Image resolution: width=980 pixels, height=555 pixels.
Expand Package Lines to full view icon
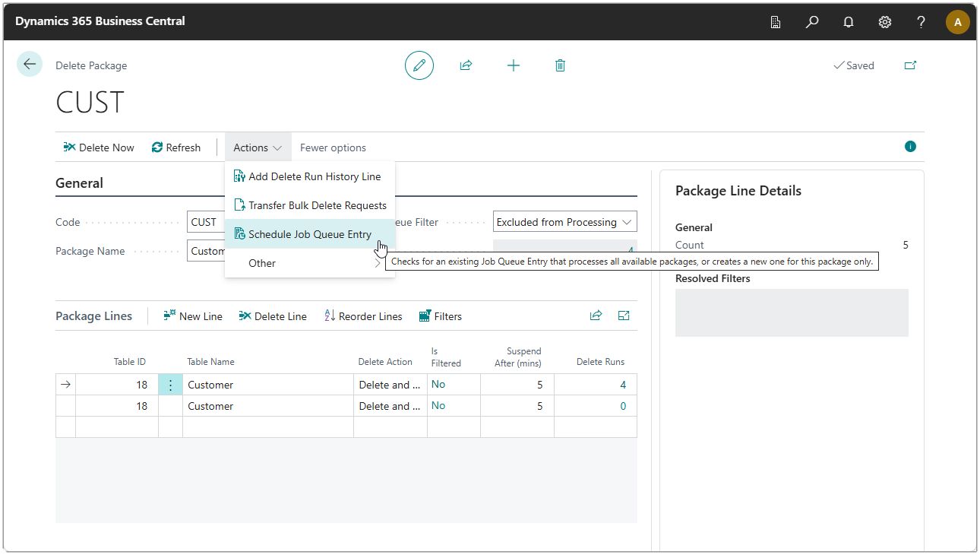click(x=624, y=316)
